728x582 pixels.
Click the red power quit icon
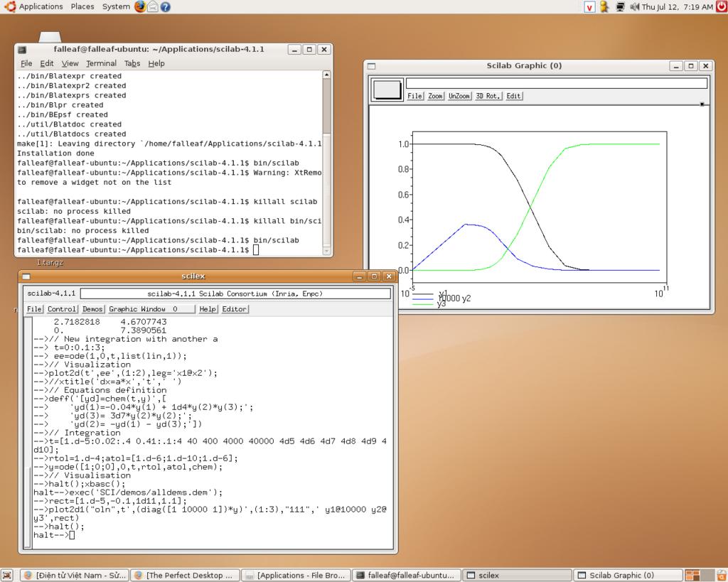coord(721,6)
